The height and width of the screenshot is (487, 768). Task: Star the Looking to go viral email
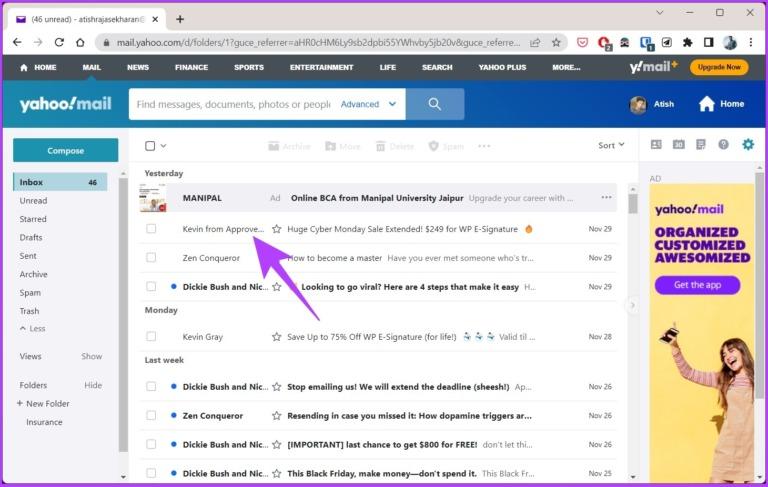[277, 287]
